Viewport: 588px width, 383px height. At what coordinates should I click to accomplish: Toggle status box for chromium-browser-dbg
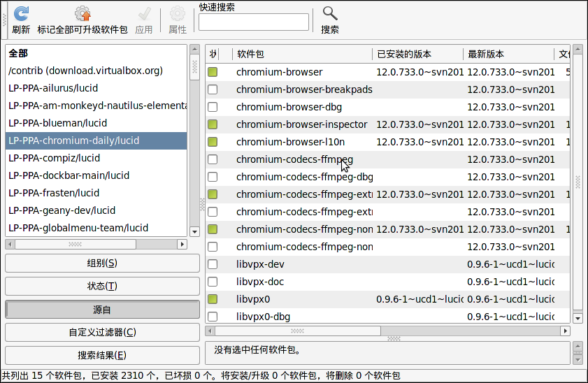213,107
